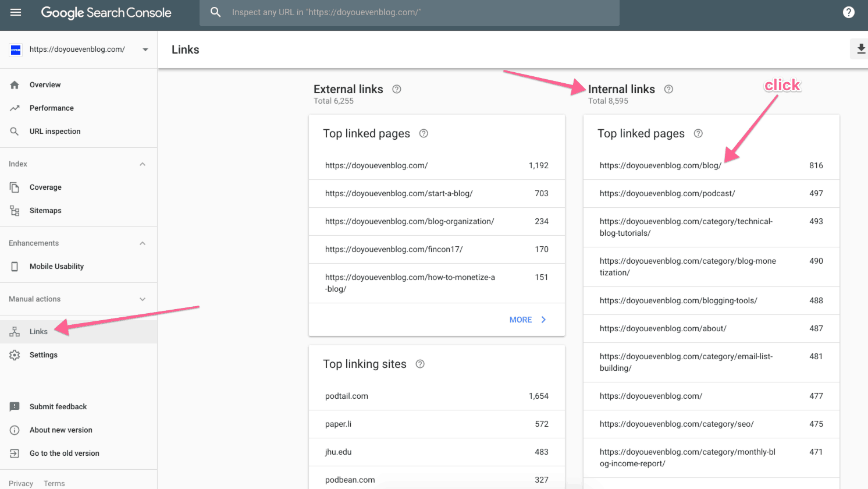Open podbean.com linking site row
Viewport: 868px width, 489px height.
tap(437, 479)
